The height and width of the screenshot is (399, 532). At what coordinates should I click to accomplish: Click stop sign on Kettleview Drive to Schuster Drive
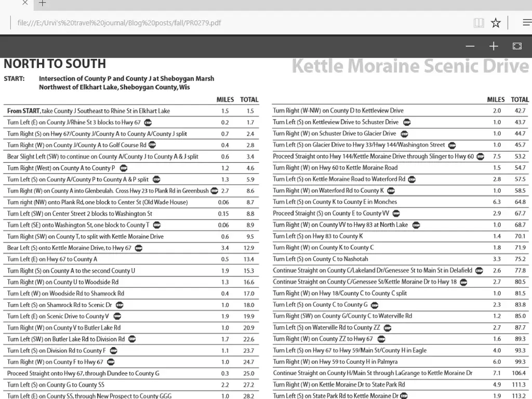pyautogui.click(x=407, y=122)
